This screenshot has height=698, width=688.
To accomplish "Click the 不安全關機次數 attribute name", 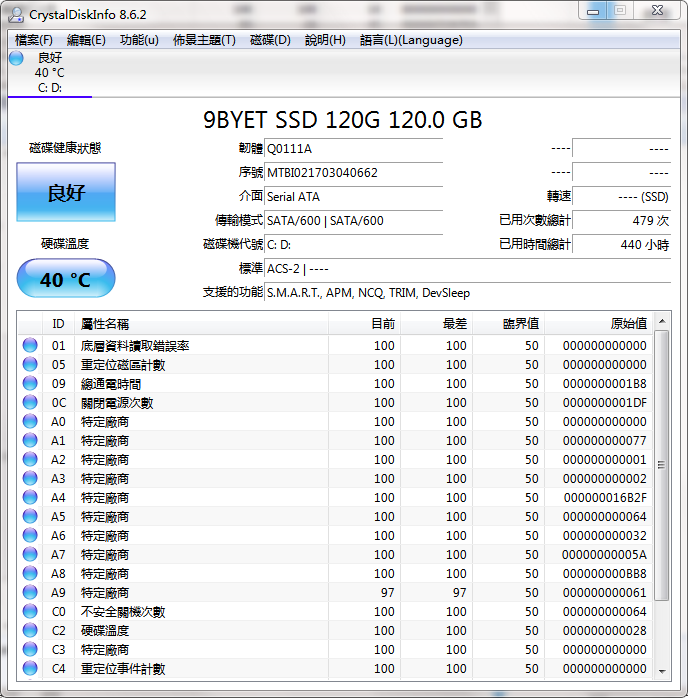I will tap(123, 612).
